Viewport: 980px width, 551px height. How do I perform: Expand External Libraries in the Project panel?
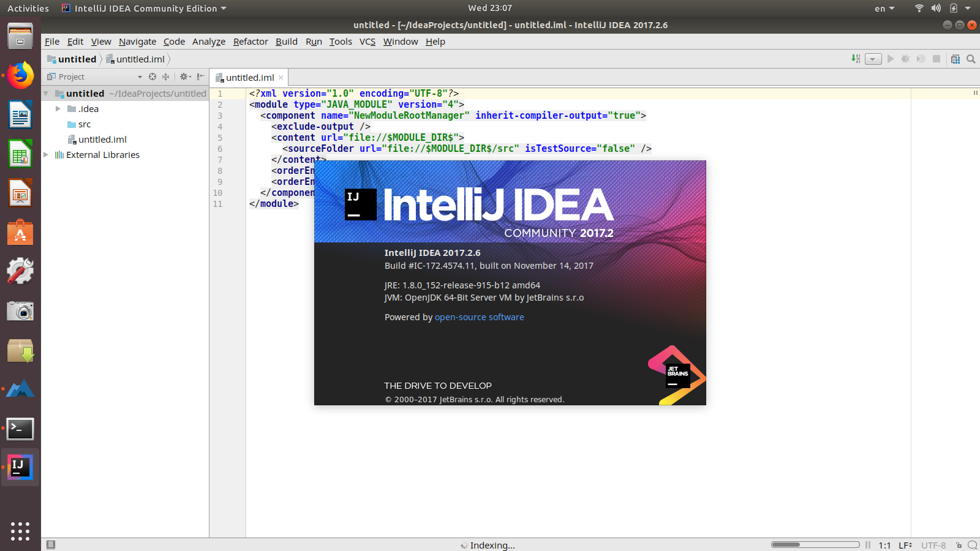coord(45,154)
